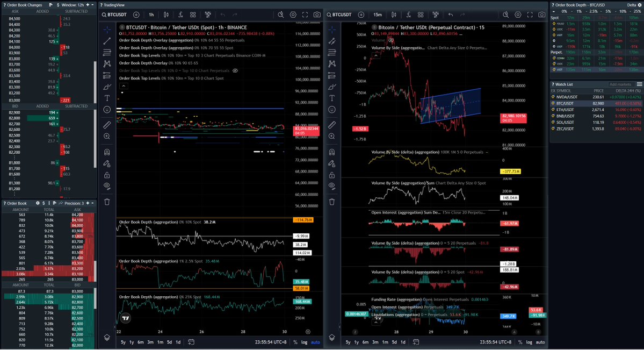Increase Order Book precision with plus button
The width and height of the screenshot is (644, 350).
[x=88, y=203]
